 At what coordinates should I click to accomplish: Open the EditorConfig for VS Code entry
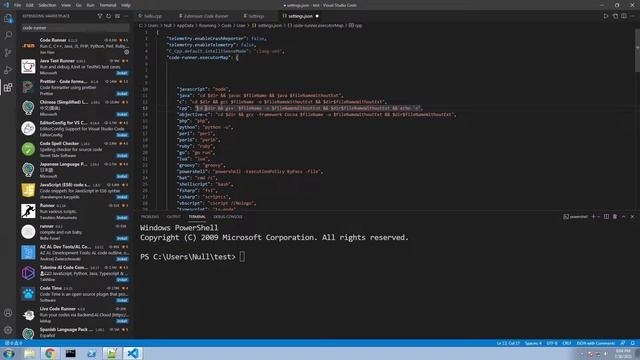[x=75, y=129]
